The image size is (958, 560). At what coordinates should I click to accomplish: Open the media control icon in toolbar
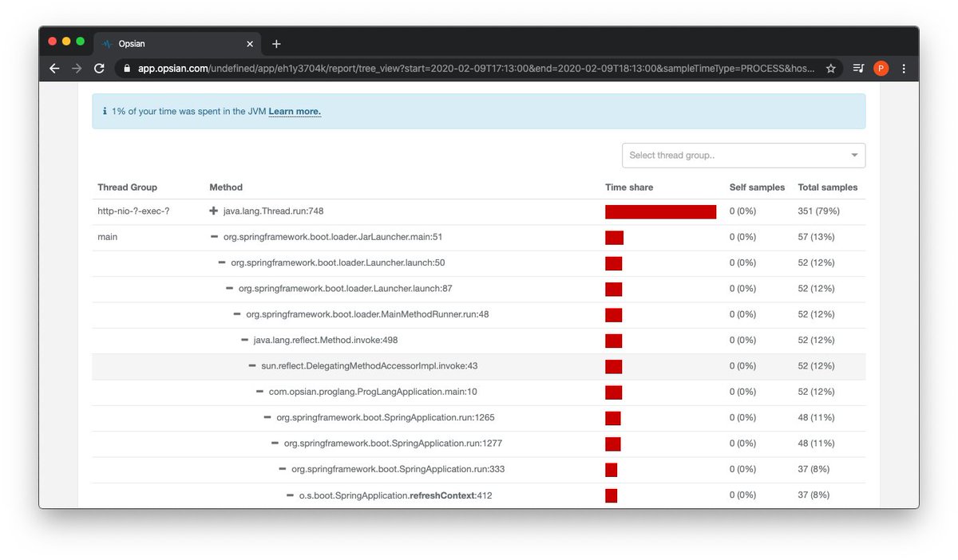click(x=858, y=69)
